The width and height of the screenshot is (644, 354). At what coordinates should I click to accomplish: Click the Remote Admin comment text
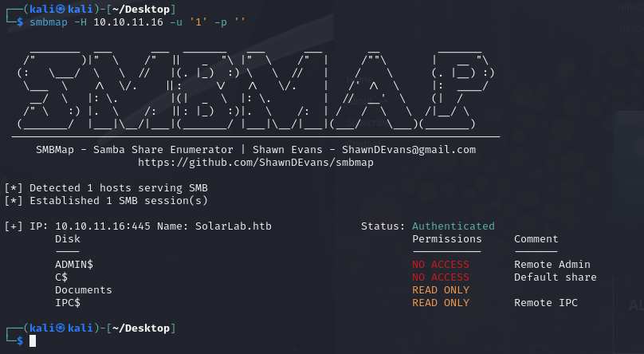click(x=552, y=265)
